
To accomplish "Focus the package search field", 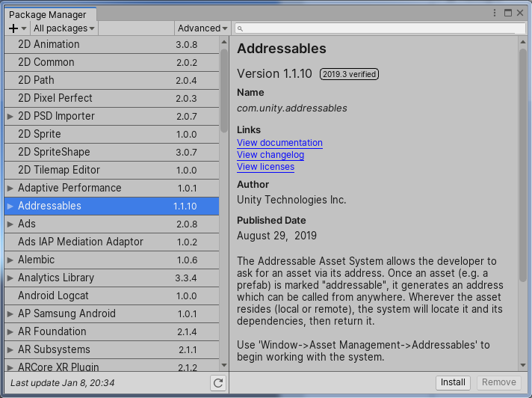I will pos(380,28).
